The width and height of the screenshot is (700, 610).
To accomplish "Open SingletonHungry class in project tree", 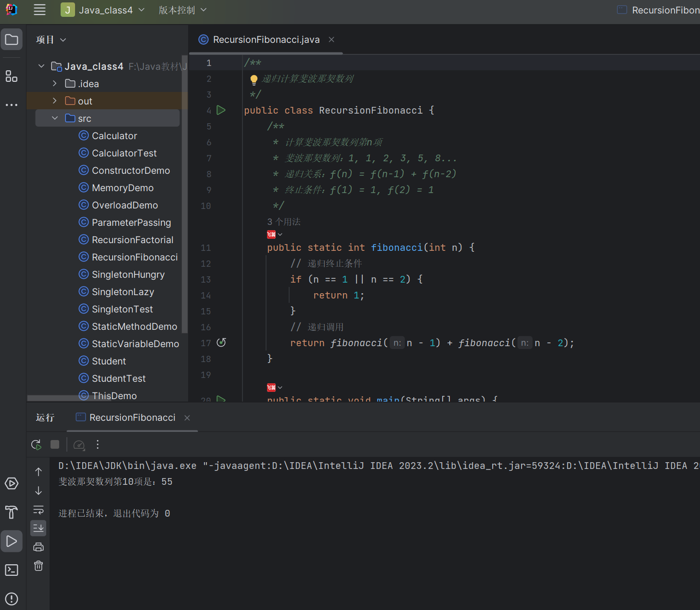I will (128, 274).
